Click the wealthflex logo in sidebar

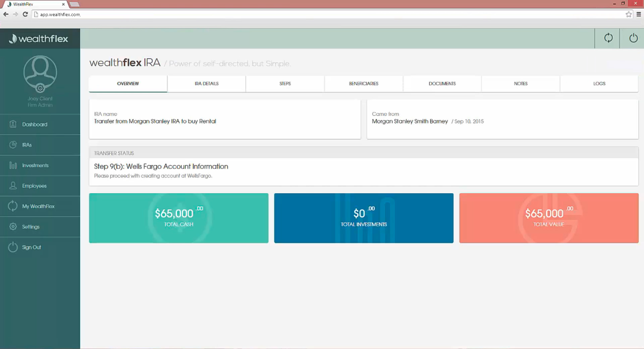pos(39,39)
